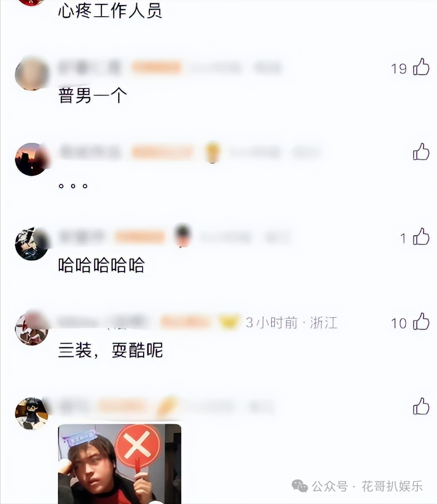Like the "。。。" comment

point(421,152)
